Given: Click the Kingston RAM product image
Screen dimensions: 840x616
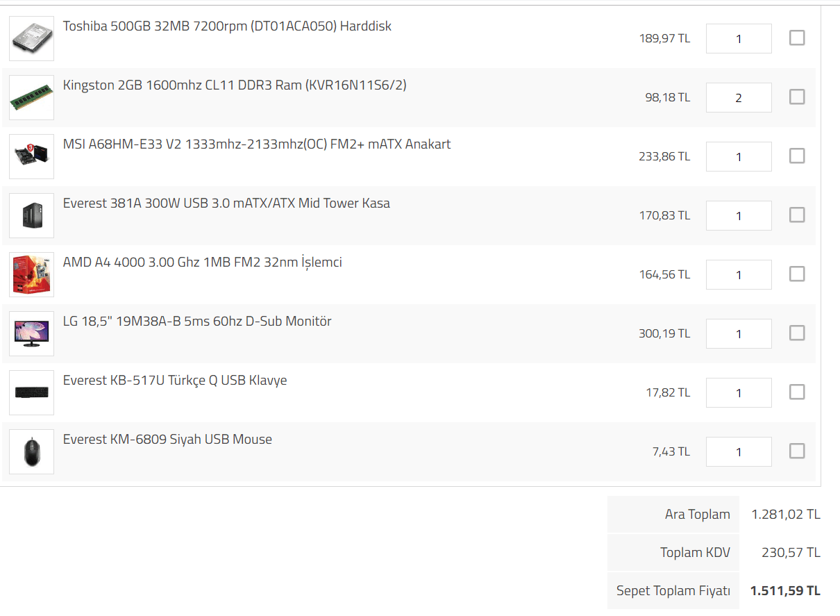Looking at the screenshot, I should pos(32,98).
